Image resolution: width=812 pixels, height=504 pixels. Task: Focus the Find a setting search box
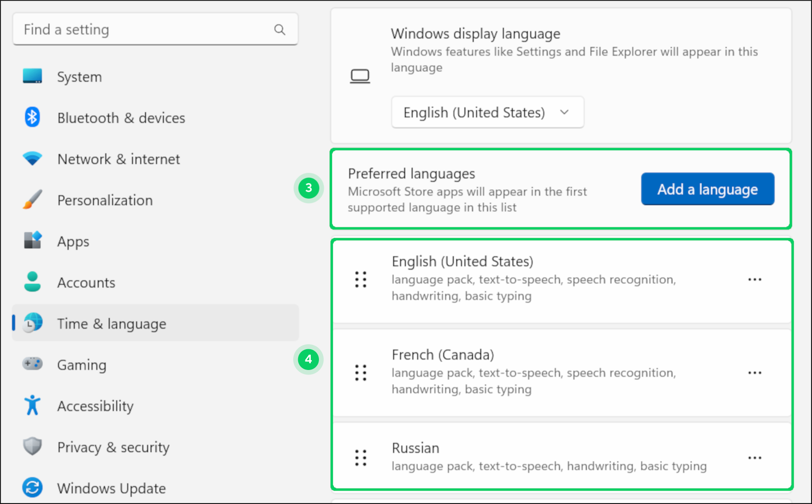coord(144,30)
